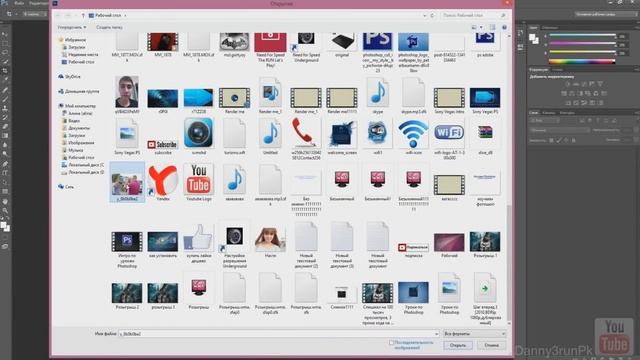Open Сеть in the sidebar
Screen dimensions: 640x360
click(x=66, y=187)
